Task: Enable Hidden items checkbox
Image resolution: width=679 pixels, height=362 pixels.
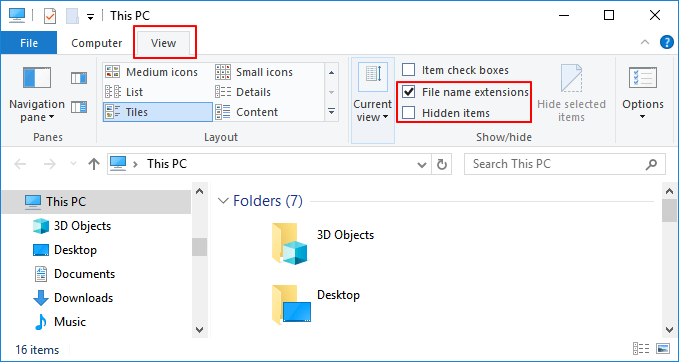Action: [x=408, y=113]
